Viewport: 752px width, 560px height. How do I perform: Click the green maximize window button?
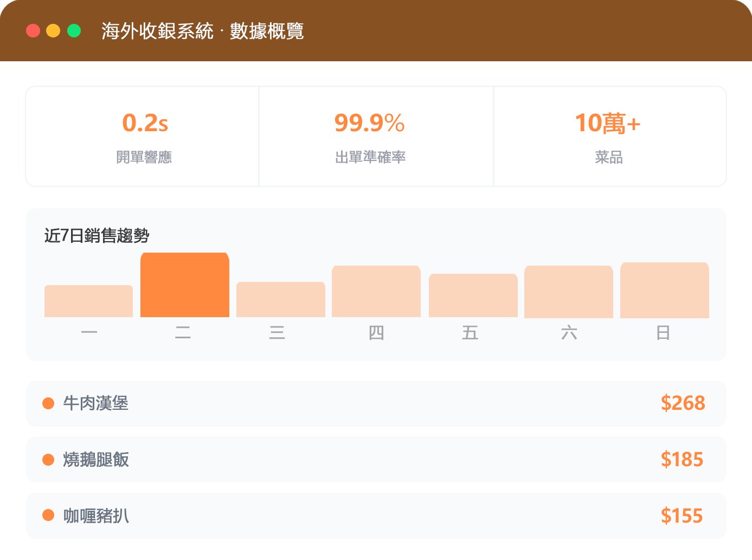tap(74, 30)
